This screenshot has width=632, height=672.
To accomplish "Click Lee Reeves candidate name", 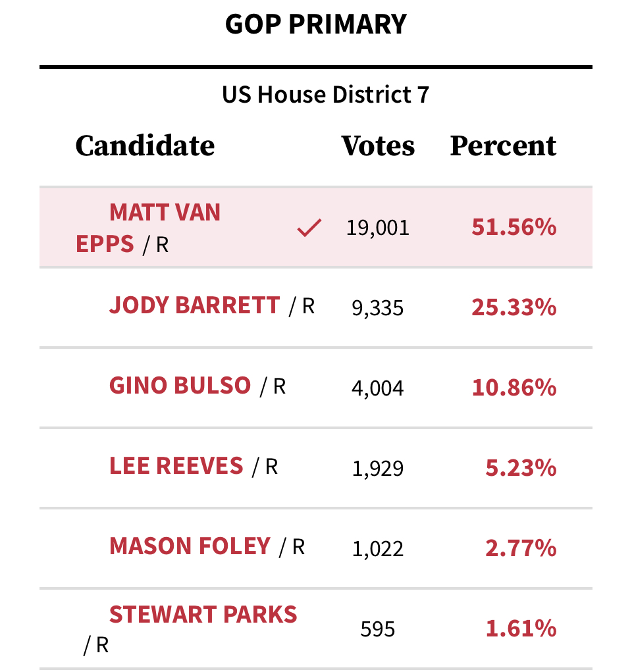I will 176,466.
